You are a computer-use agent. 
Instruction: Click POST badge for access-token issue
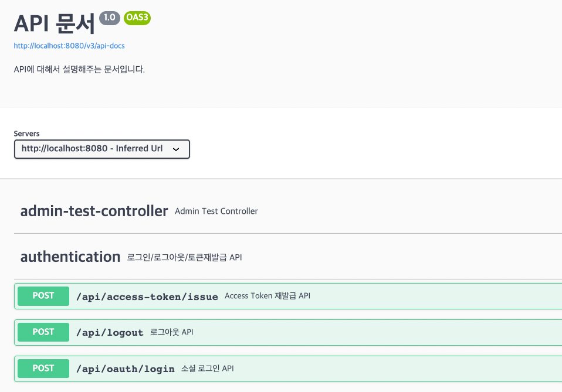click(43, 296)
